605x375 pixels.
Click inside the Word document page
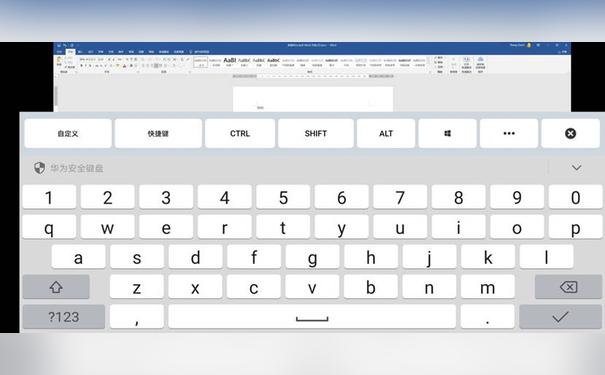[x=313, y=99]
